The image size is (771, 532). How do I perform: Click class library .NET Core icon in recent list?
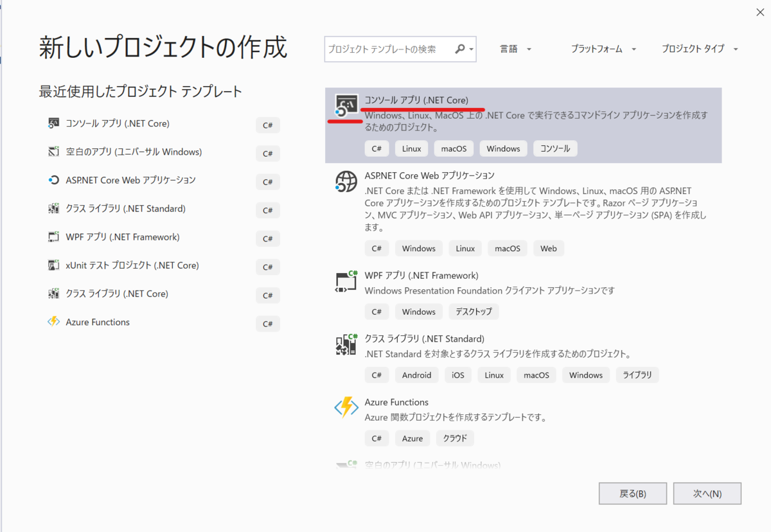54,294
